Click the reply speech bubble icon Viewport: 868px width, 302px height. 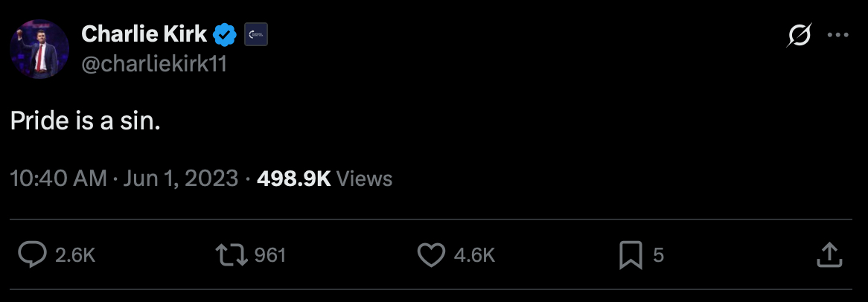pos(33,255)
